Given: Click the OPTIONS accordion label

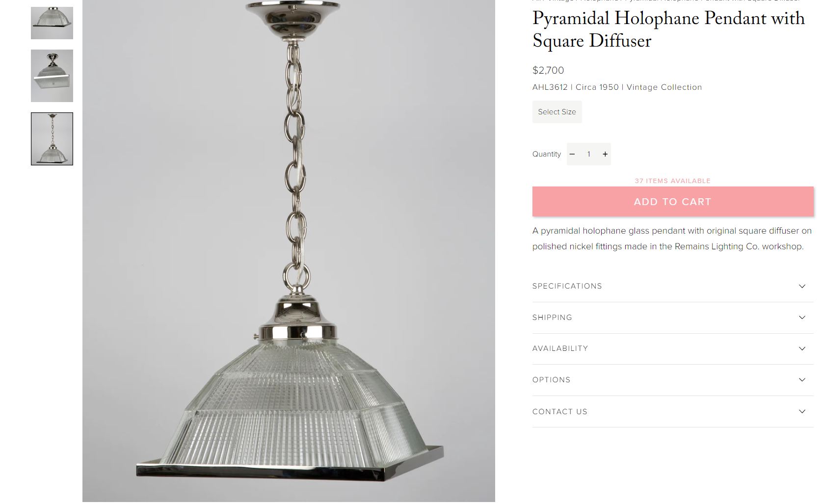Looking at the screenshot, I should coord(551,380).
